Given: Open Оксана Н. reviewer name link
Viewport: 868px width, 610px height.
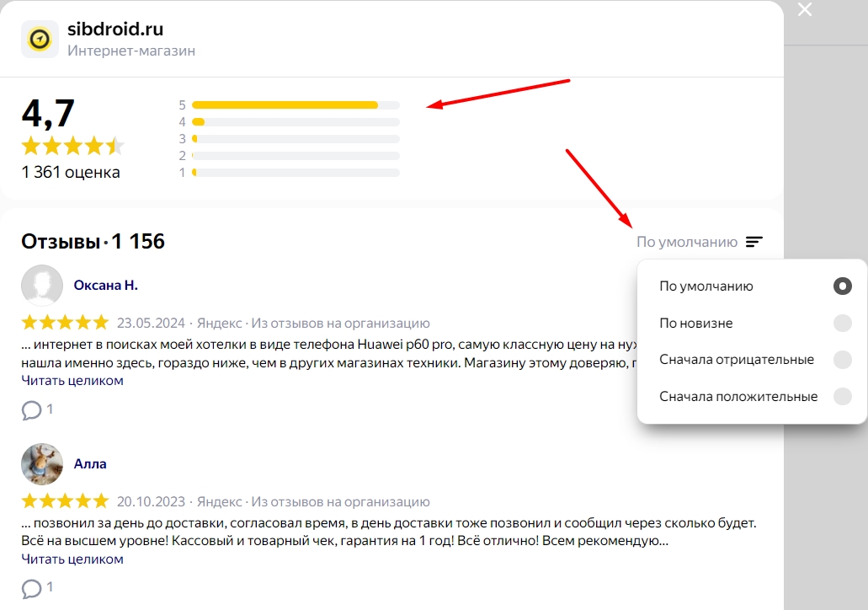Looking at the screenshot, I should click(105, 286).
